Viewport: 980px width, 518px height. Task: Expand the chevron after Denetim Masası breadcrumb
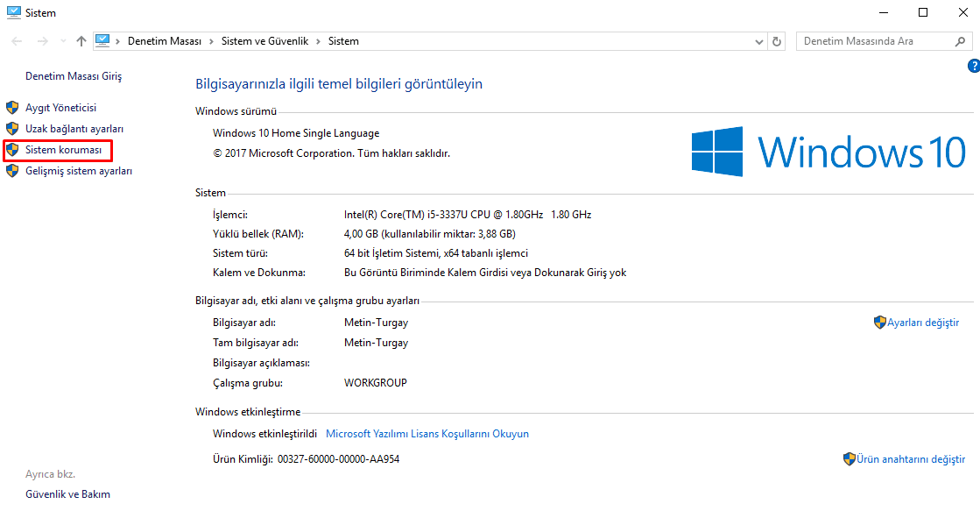click(x=210, y=41)
